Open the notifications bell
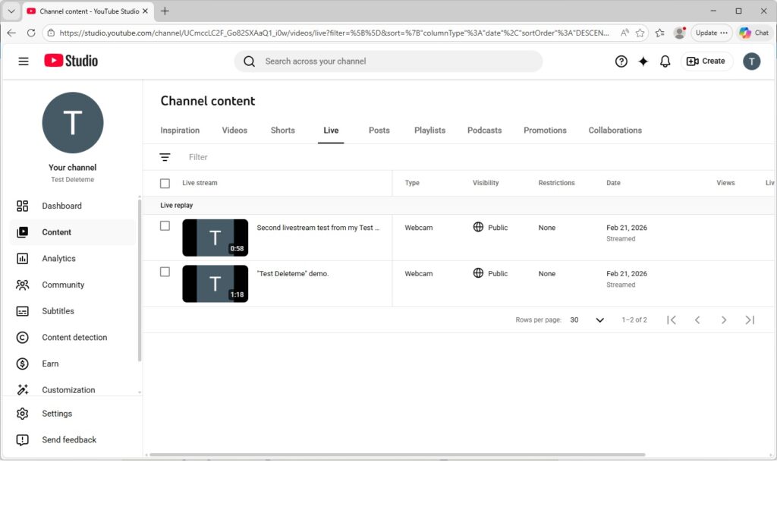The image size is (777, 532). [x=665, y=61]
